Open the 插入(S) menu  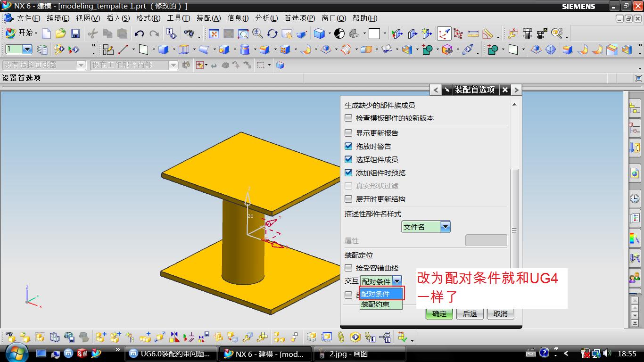point(118,18)
